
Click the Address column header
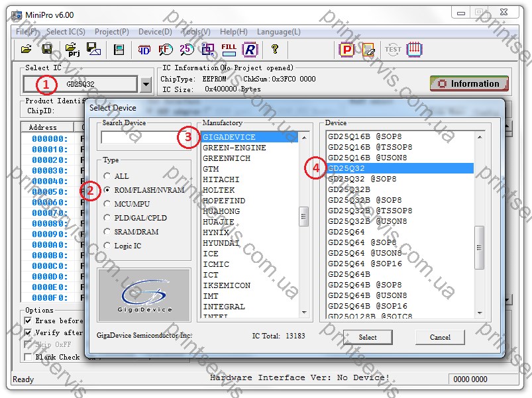point(48,127)
